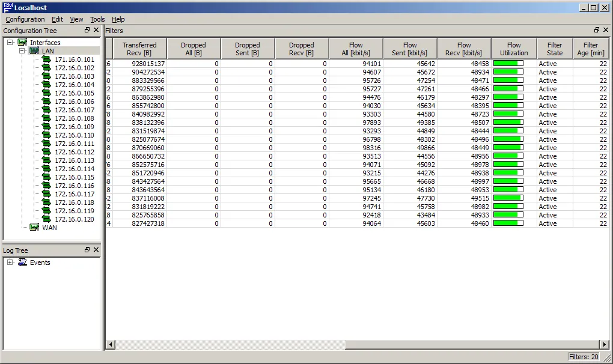Click the BM application icon in the title bar
This screenshot has height=364, width=613.
(x=7, y=7)
